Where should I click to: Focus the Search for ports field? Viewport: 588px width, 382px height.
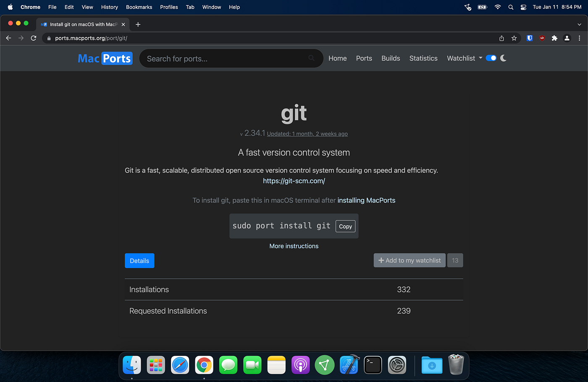[231, 58]
